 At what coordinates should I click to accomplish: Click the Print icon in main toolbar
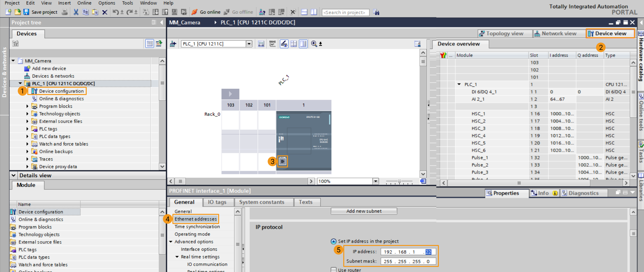(64, 12)
